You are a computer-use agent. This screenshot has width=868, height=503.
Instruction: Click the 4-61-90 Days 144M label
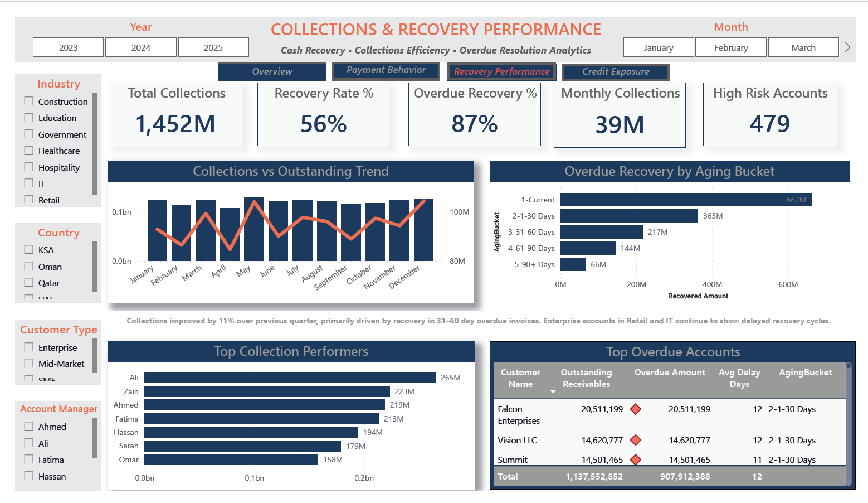tap(630, 248)
